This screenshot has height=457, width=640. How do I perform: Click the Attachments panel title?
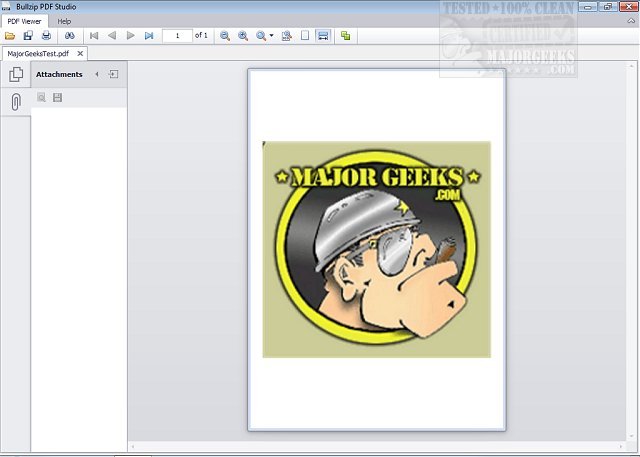[59, 74]
